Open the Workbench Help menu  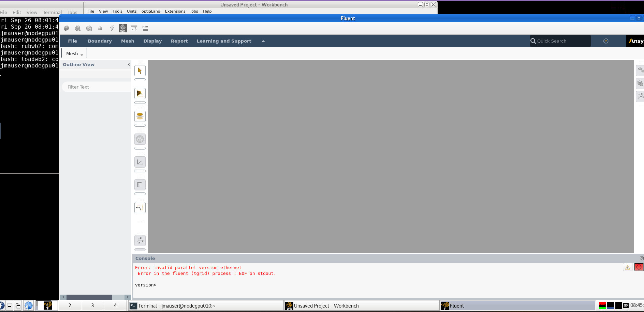[x=207, y=11]
